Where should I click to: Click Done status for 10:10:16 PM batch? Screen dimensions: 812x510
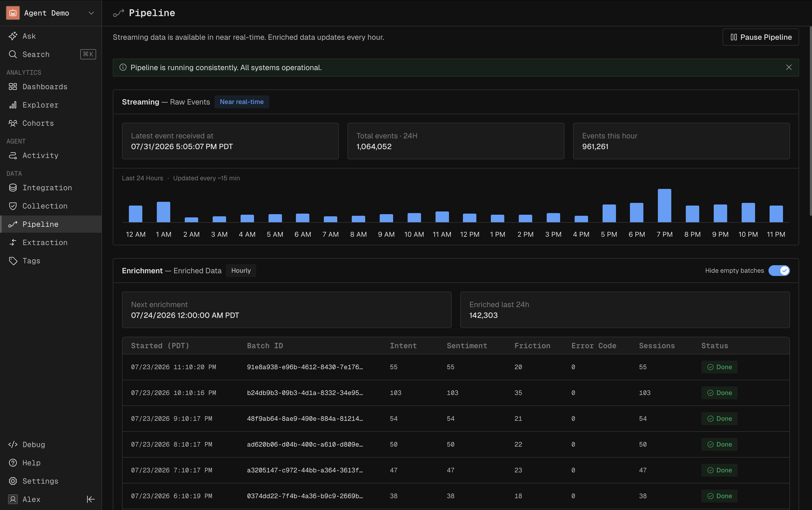719,393
